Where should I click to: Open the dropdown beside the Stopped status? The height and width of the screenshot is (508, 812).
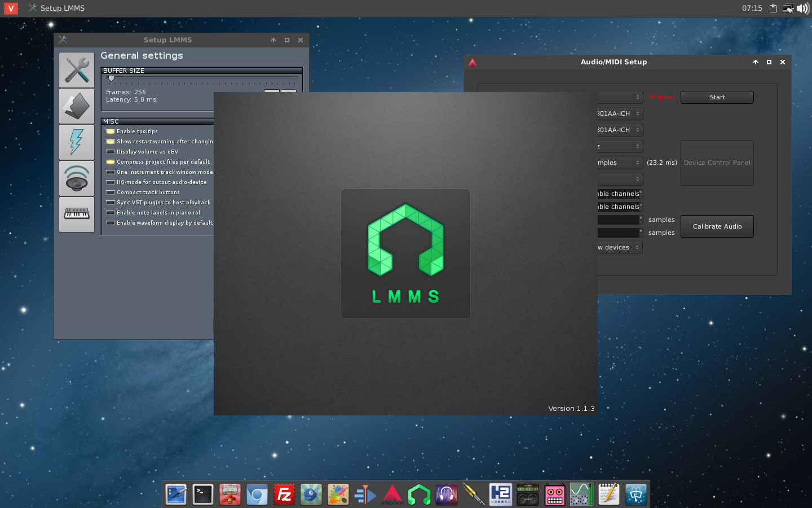[x=620, y=97]
